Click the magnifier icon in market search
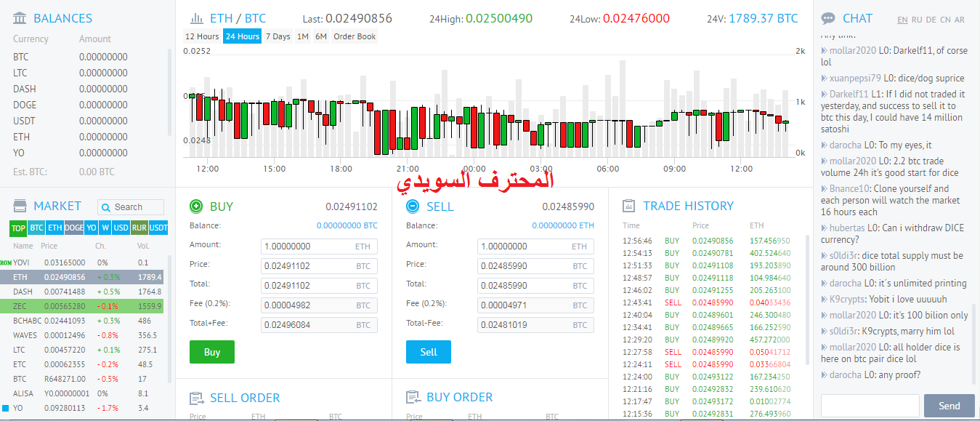Viewport: 980px width, 421px height. [x=107, y=207]
